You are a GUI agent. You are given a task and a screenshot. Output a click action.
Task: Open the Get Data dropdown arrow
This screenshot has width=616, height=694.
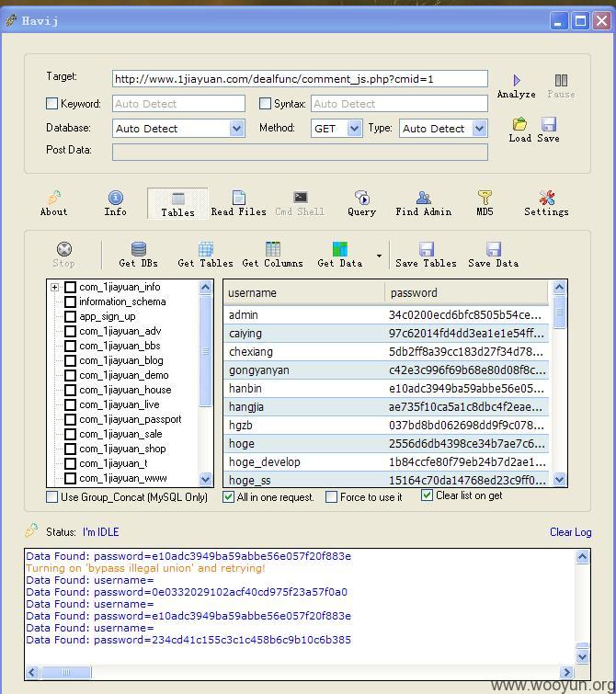coord(379,256)
